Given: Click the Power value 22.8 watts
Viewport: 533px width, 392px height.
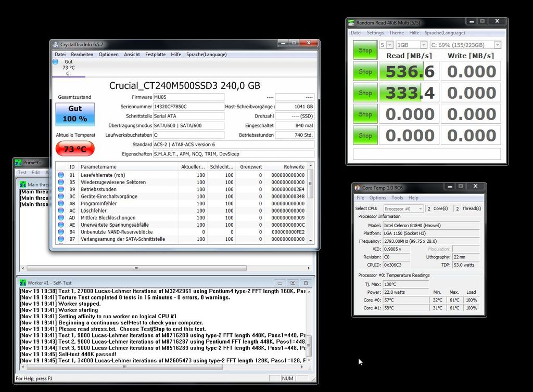Looking at the screenshot, I should click(406, 292).
